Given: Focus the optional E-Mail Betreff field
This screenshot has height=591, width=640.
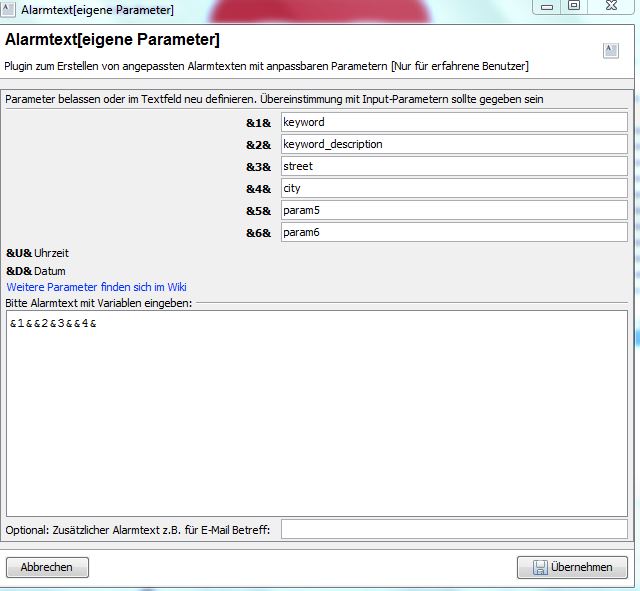Looking at the screenshot, I should pyautogui.click(x=453, y=529).
